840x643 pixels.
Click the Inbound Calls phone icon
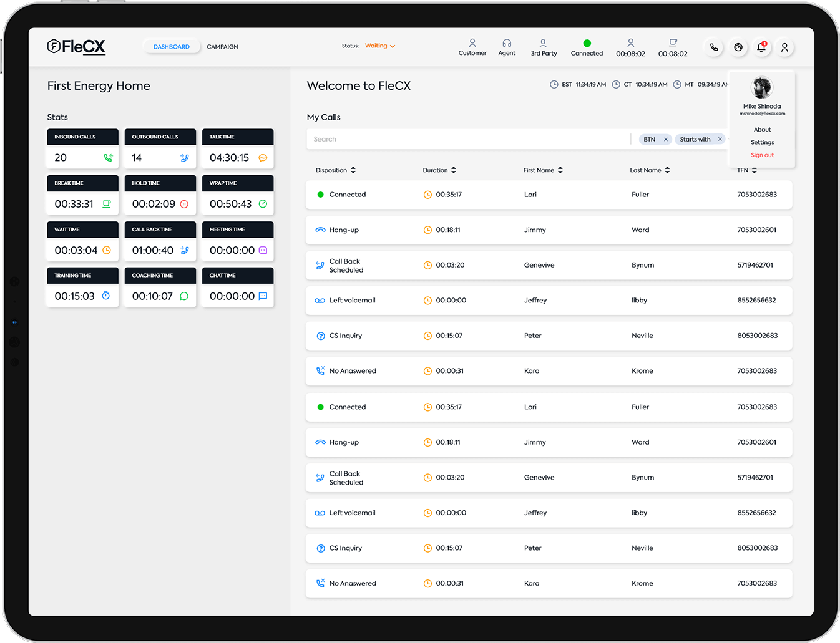coord(108,158)
